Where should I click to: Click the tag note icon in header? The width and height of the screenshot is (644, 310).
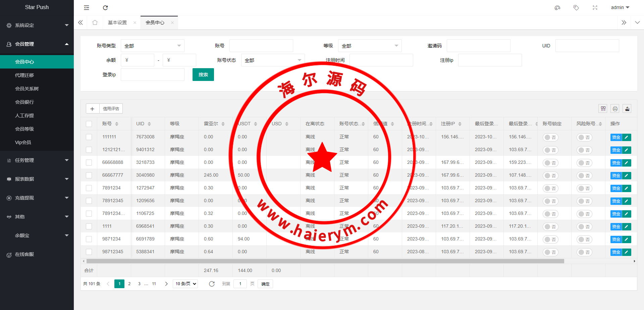(576, 8)
